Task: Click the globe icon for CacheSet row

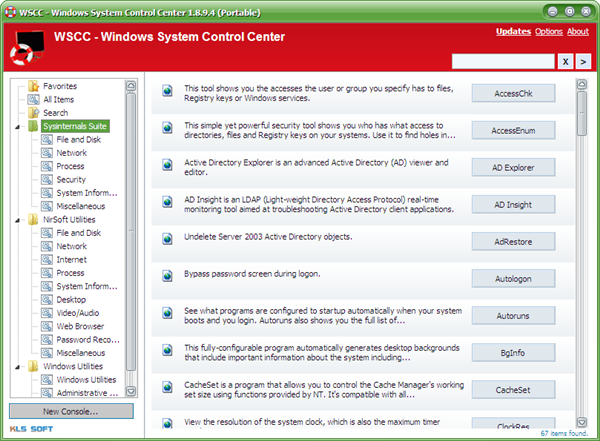Action: click(168, 387)
